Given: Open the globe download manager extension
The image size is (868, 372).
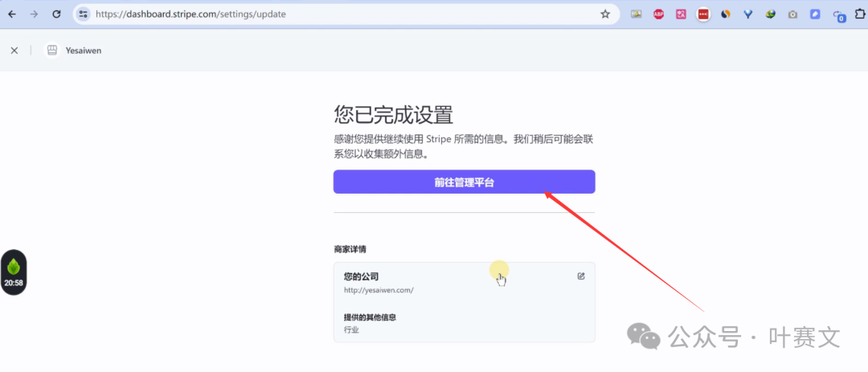Looking at the screenshot, I should [770, 14].
